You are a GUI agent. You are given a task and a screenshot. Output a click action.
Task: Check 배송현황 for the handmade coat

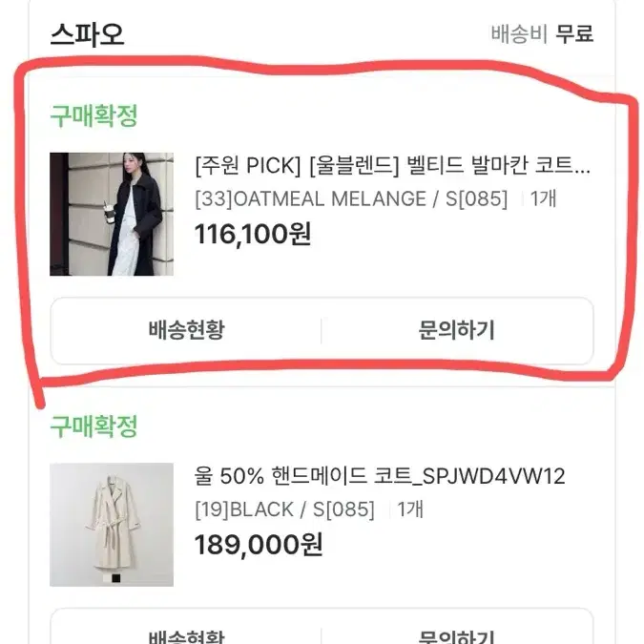coord(186,634)
